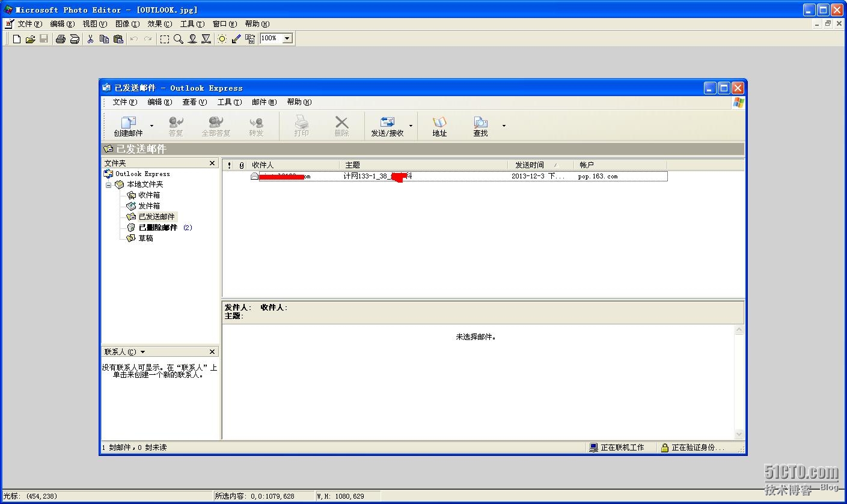Sort by priority exclamation column header

(x=229, y=165)
